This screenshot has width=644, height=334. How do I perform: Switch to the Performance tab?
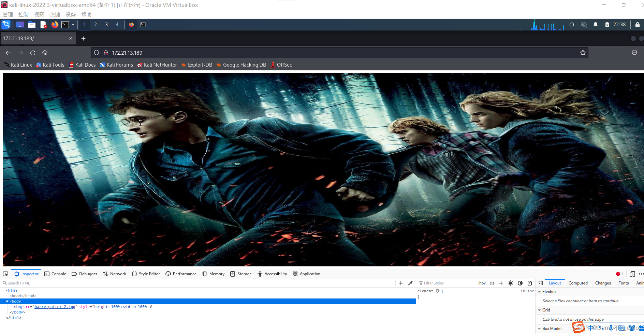181,274
